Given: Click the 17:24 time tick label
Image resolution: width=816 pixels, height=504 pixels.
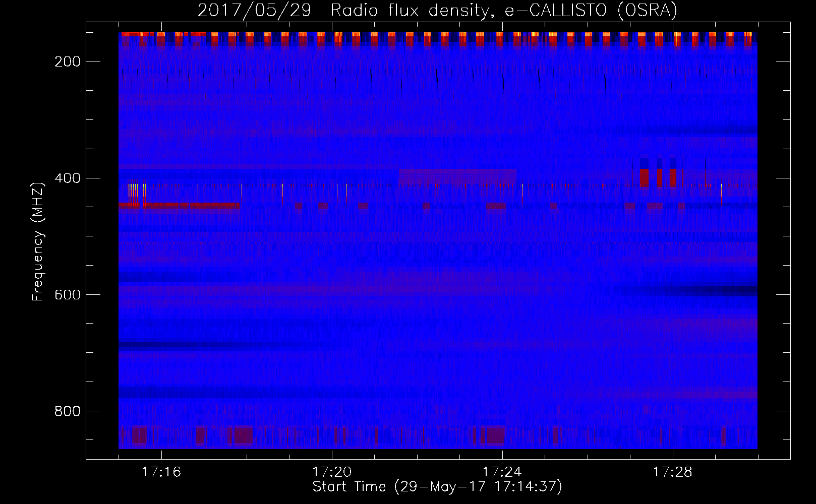Looking at the screenshot, I should click(x=502, y=472).
